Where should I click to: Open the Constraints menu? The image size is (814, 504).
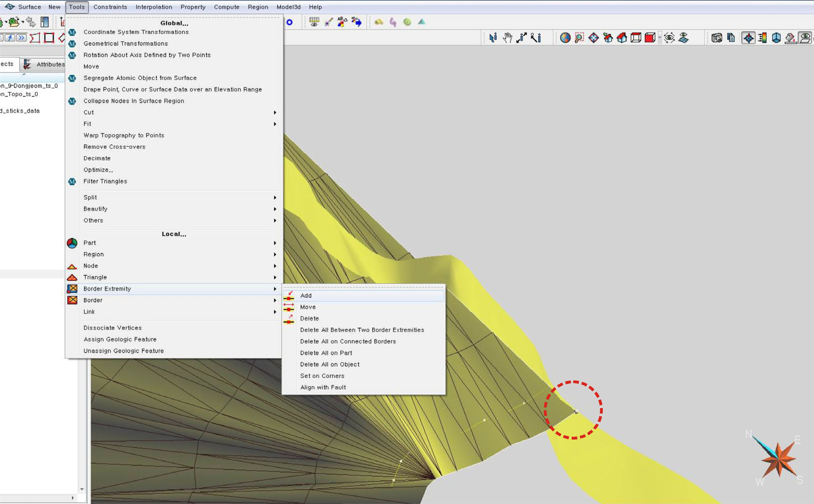coord(110,7)
